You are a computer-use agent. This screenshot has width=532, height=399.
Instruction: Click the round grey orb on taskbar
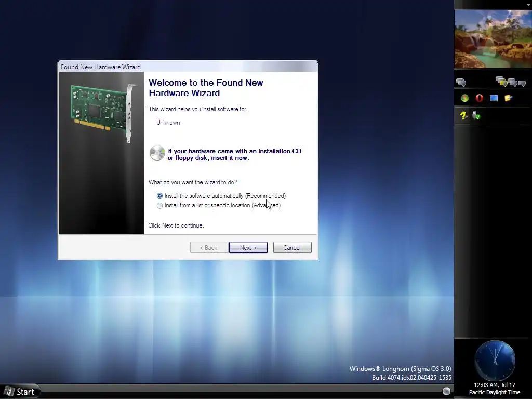tap(446, 391)
